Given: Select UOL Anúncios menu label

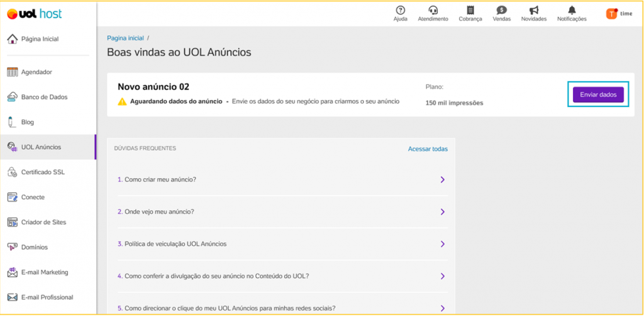Looking at the screenshot, I should pos(41,147).
